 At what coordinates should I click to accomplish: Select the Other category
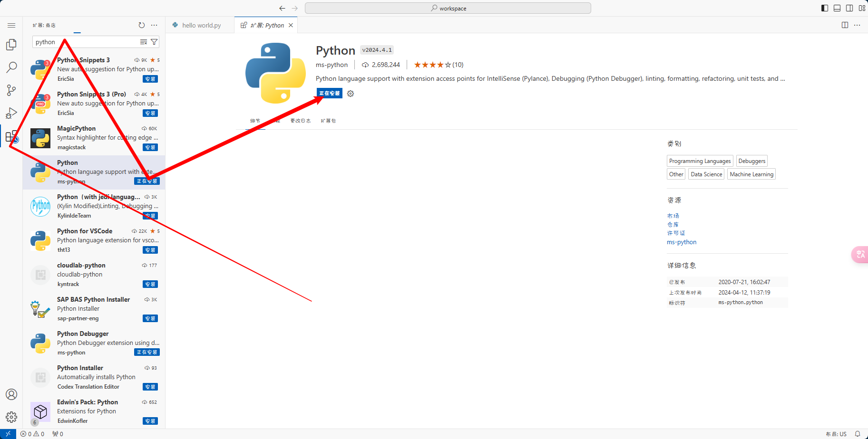(x=676, y=174)
